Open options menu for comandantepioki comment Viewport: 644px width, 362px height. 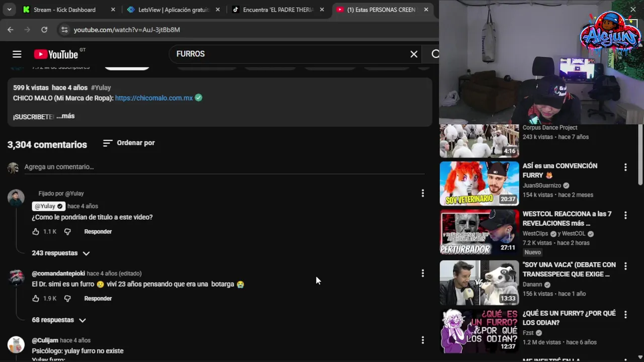pyautogui.click(x=423, y=273)
